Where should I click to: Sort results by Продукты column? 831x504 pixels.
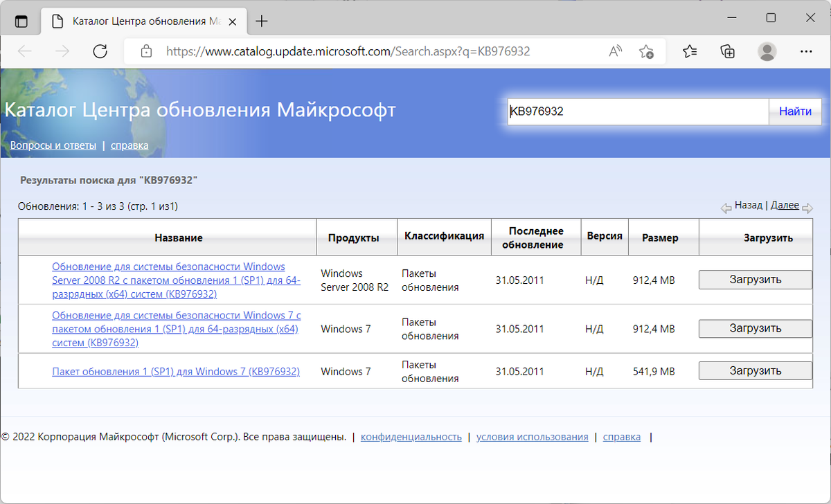pyautogui.click(x=353, y=237)
